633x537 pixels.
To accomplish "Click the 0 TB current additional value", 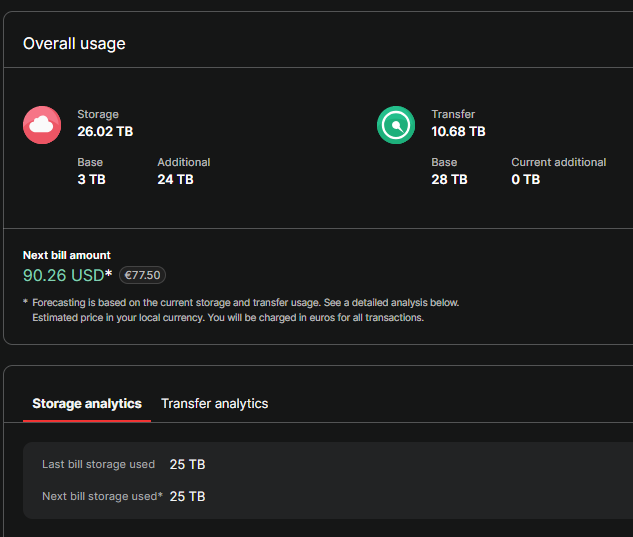I will click(525, 179).
